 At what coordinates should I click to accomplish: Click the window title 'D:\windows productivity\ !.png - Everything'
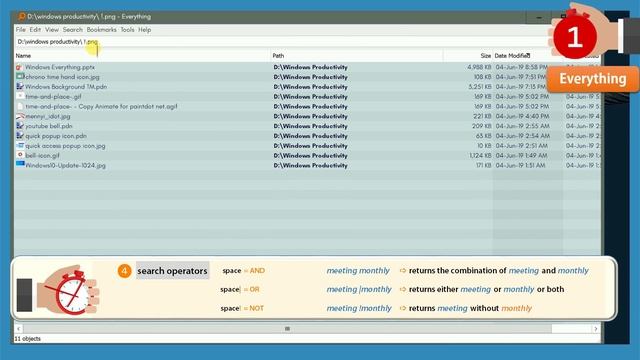tap(89, 17)
